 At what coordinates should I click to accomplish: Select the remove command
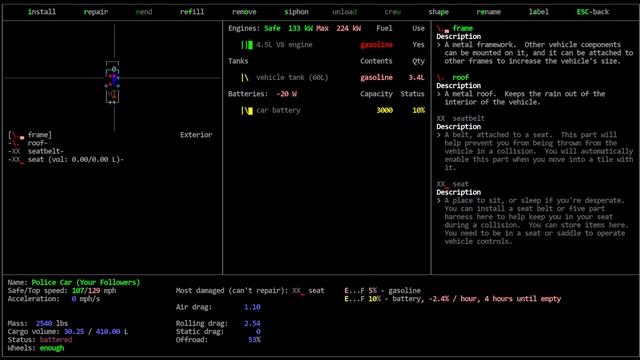tap(244, 12)
